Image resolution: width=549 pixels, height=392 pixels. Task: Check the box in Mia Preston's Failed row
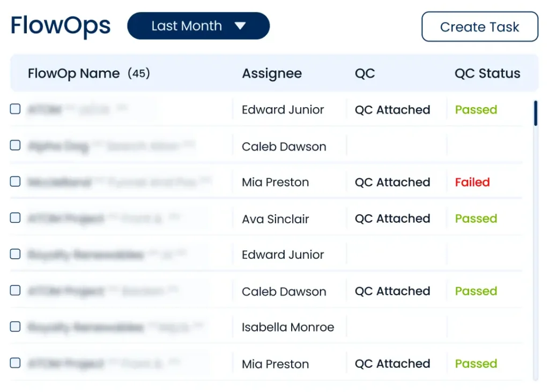[16, 182]
